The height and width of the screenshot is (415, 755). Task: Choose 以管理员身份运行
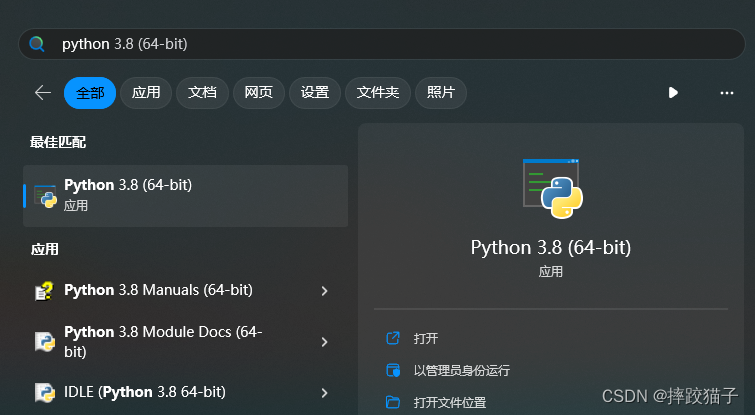(462, 370)
